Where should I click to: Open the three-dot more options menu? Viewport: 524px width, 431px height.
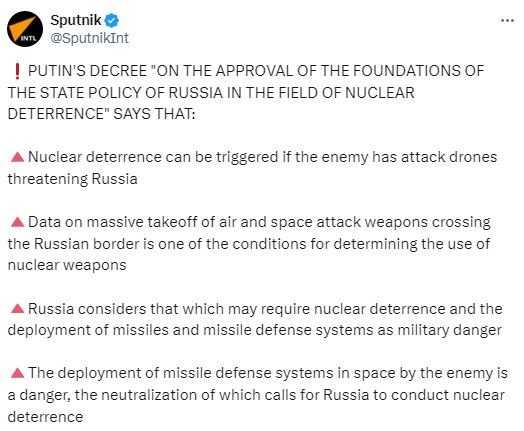(x=507, y=21)
